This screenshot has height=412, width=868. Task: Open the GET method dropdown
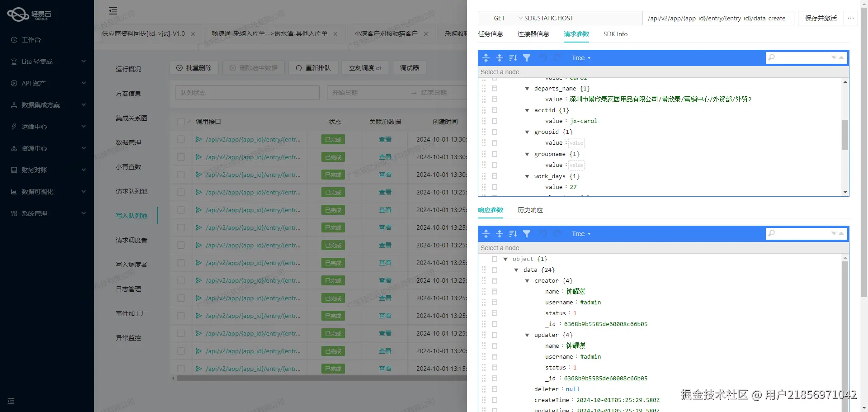pos(499,18)
